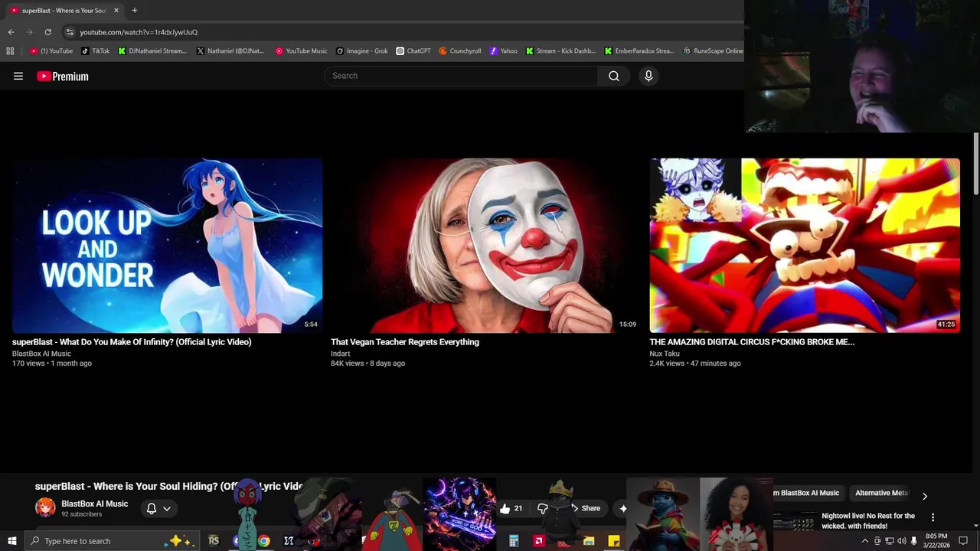Open Windows notification center
Viewport: 980px width, 551px height.
(x=963, y=541)
